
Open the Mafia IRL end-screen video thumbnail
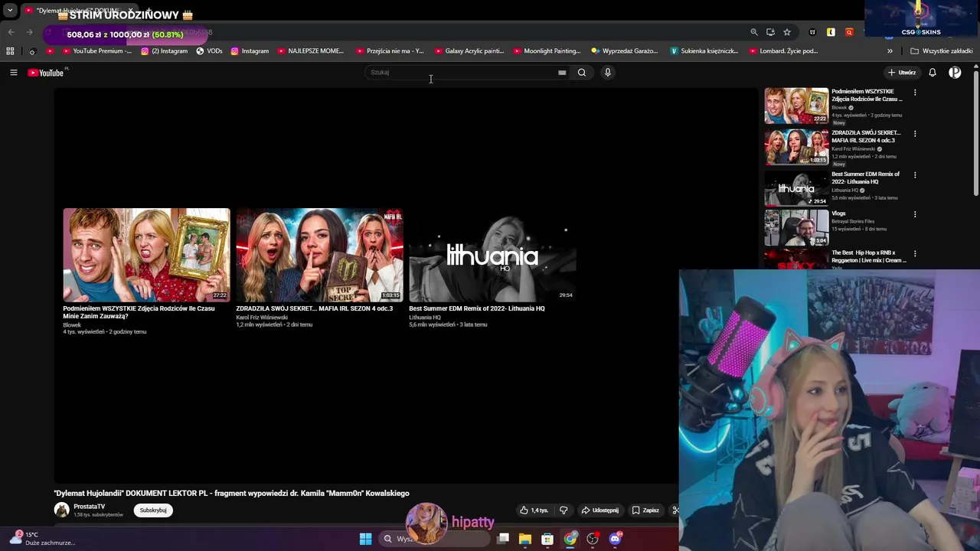[x=319, y=255]
